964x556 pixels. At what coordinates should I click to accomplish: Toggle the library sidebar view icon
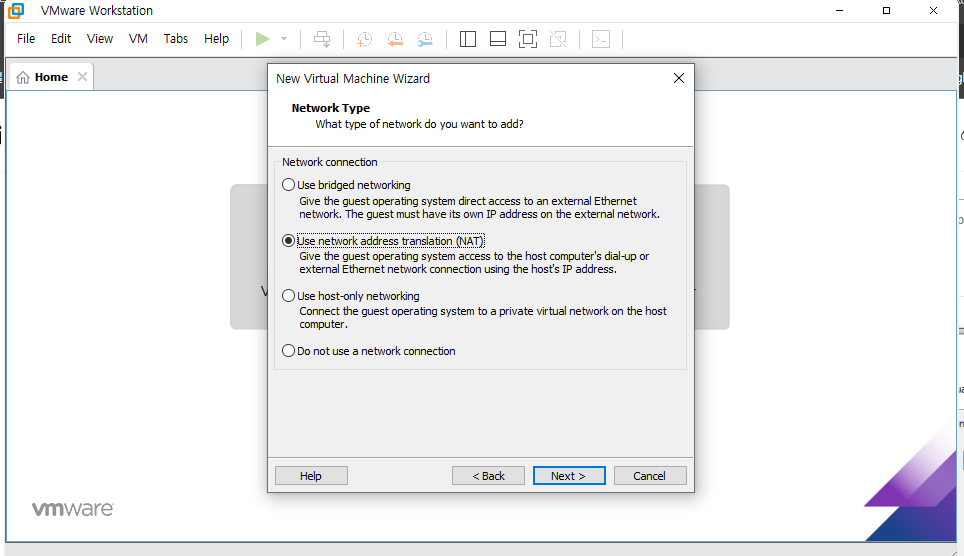coord(468,39)
